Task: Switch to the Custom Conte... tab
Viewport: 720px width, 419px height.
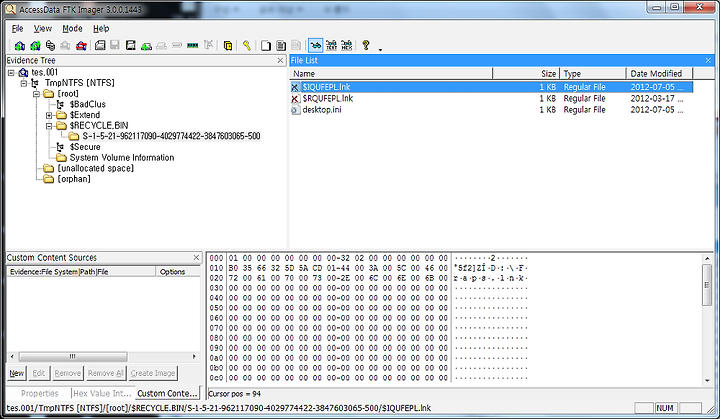Action: click(x=167, y=393)
